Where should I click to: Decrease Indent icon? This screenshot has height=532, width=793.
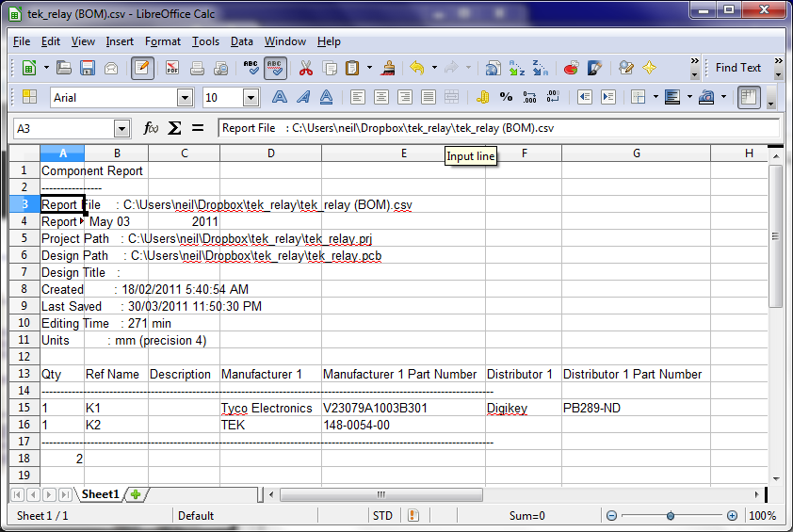click(585, 97)
